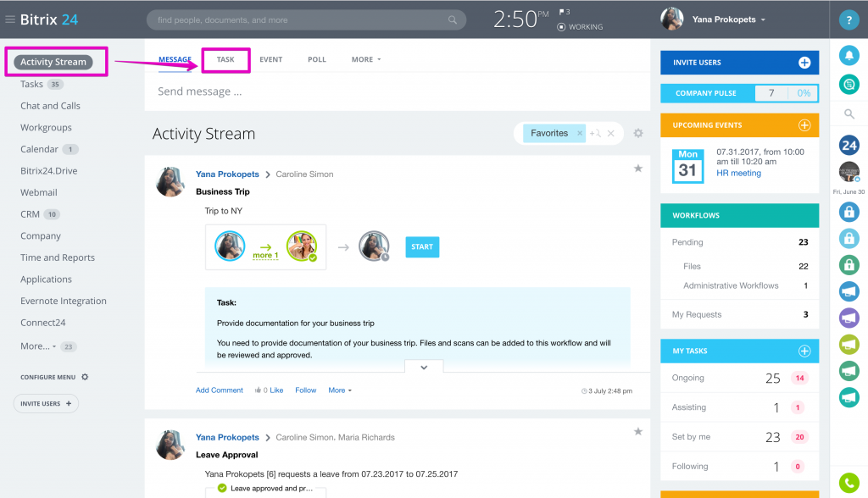Viewport: 868px width, 498px height.
Task: Open notifications bell in right sidebar
Action: [x=849, y=55]
